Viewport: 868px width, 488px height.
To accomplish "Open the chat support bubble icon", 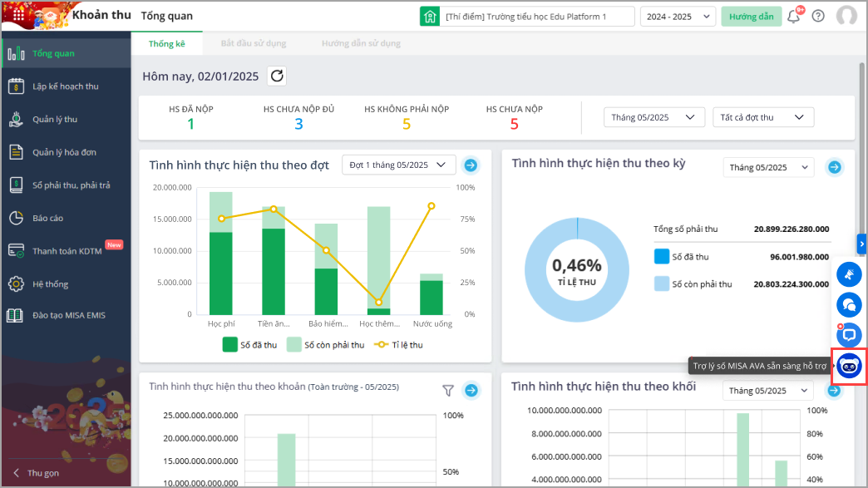I will pos(849,305).
